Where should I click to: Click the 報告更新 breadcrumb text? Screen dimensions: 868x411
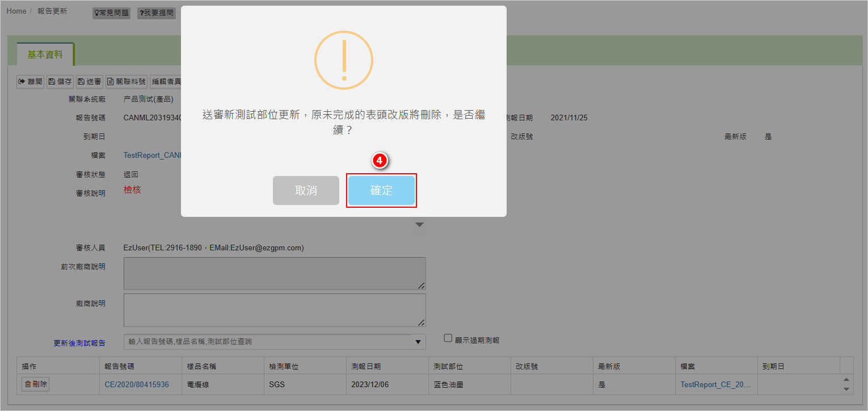(x=52, y=11)
